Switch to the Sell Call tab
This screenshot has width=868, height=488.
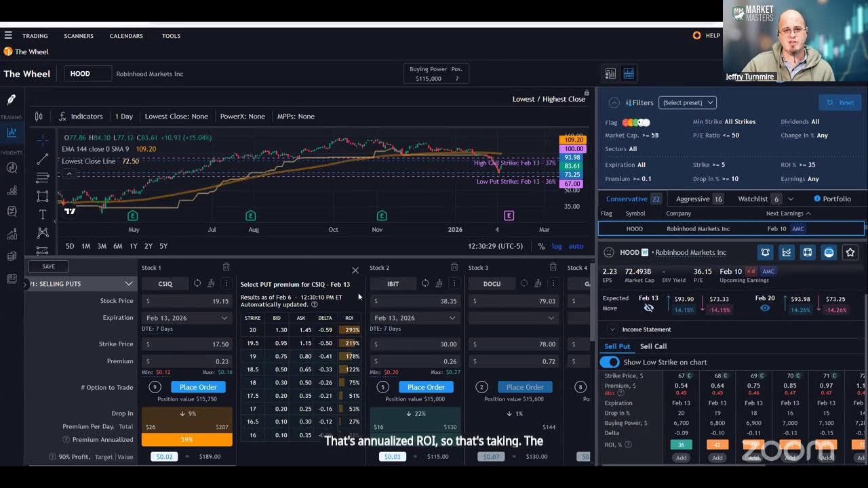pyautogui.click(x=653, y=346)
